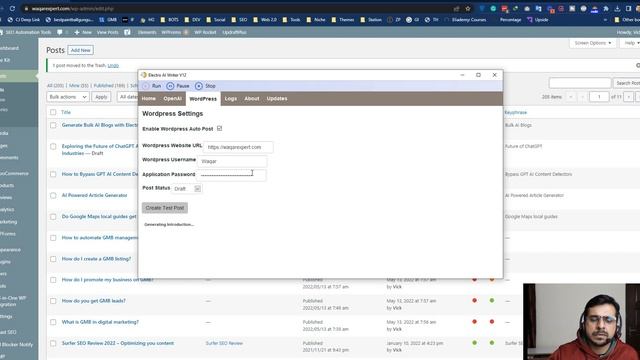Reload the page with the browser refresh icon
640x360 pixels.
click(x=12, y=8)
